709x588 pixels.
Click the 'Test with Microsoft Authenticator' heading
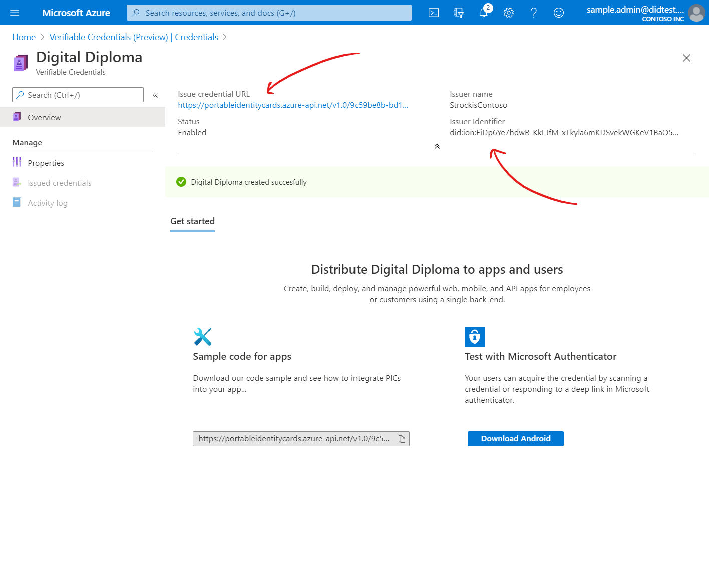point(541,356)
